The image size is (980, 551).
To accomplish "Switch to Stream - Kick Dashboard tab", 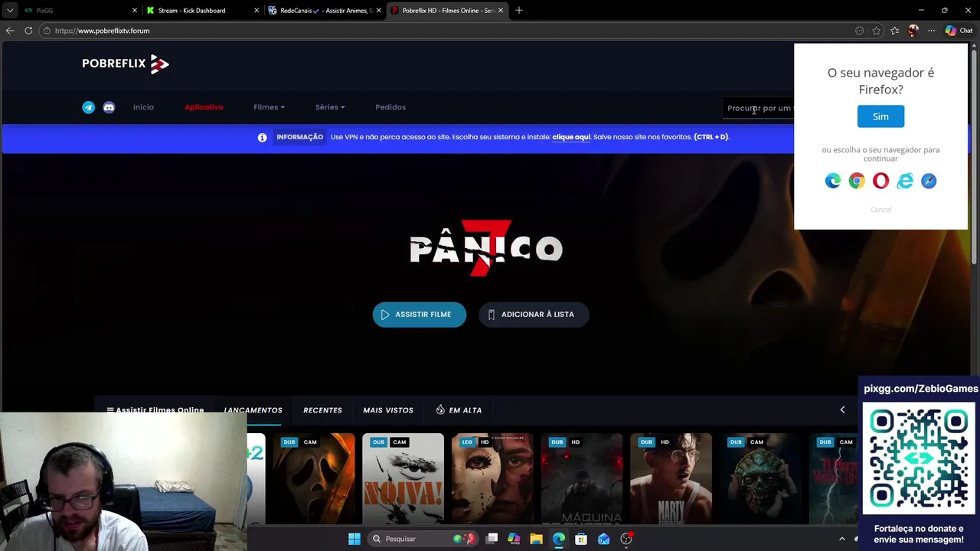I will coord(203,10).
